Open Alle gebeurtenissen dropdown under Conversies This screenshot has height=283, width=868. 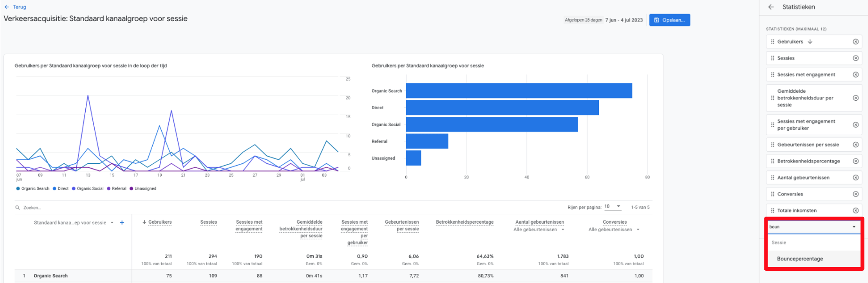[638, 230]
